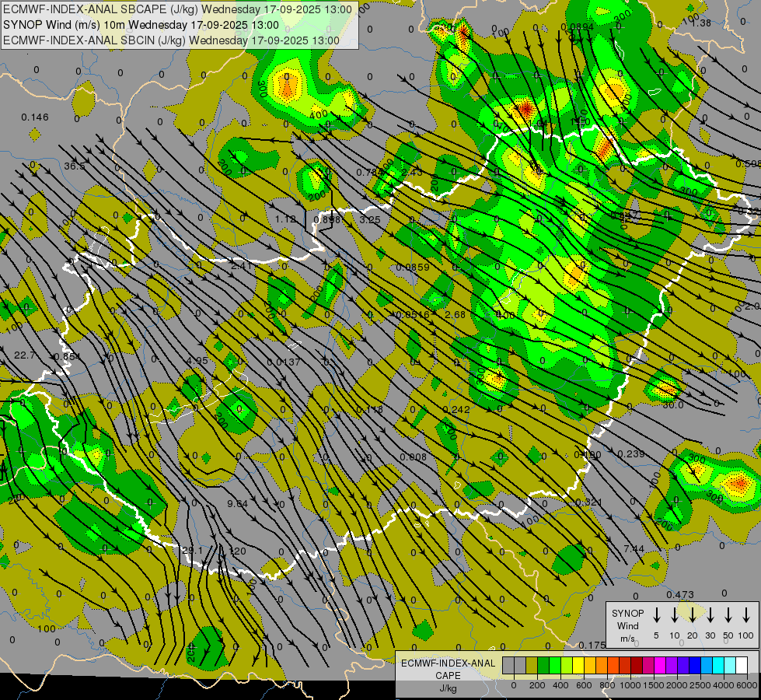Pick the bright magenta CAPE legend swatch

tap(660, 665)
